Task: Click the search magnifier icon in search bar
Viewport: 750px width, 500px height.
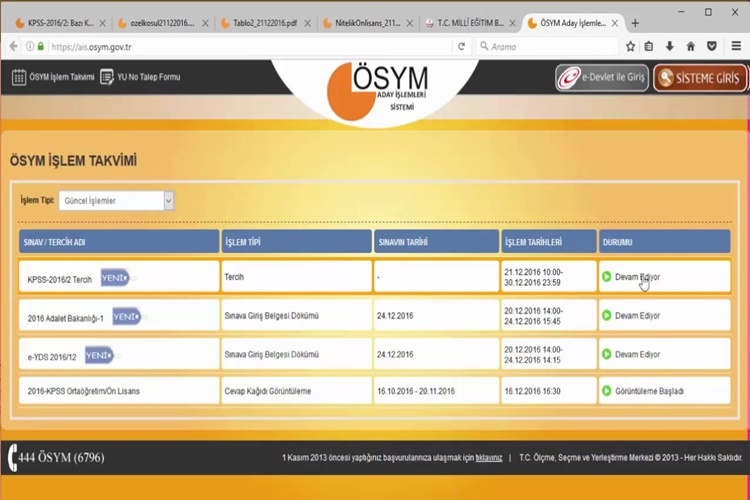Action: [484, 46]
